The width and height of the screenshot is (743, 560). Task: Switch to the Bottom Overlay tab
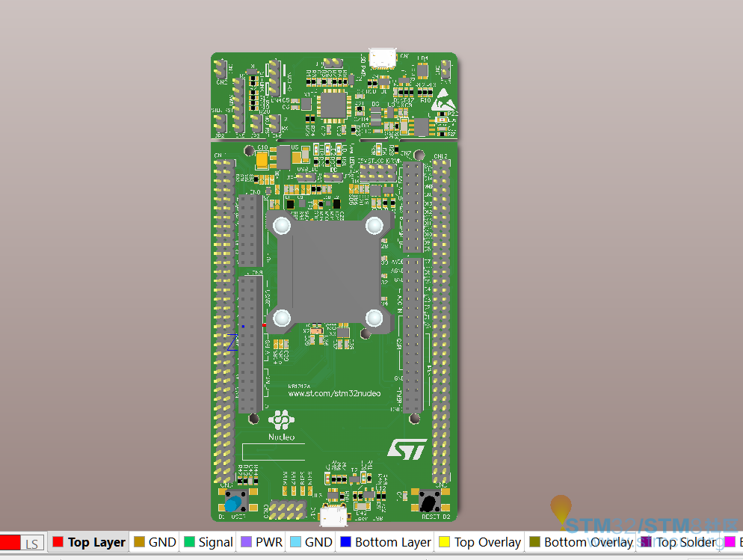click(x=582, y=542)
